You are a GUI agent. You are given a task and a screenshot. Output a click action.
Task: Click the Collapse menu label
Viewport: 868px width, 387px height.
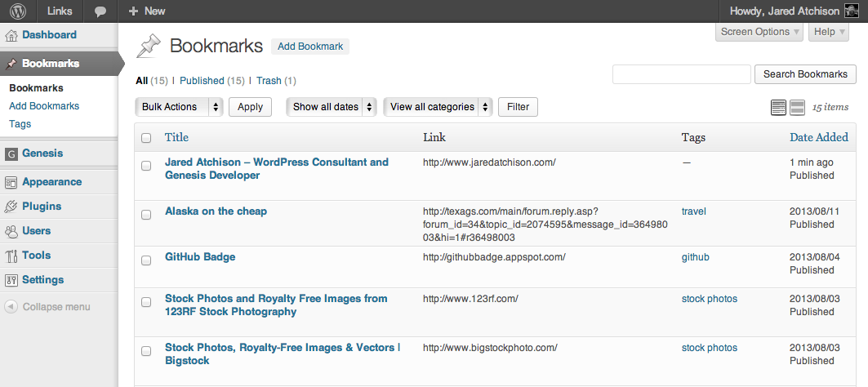click(56, 307)
